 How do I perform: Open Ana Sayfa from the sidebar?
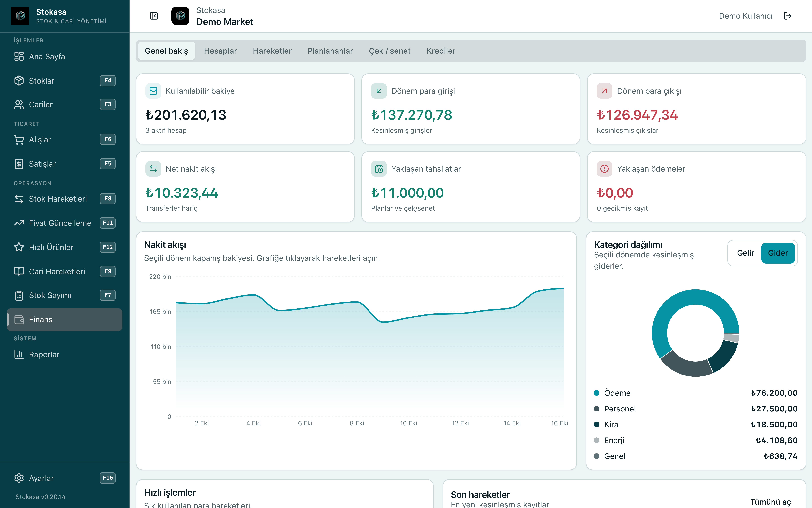coord(64,56)
